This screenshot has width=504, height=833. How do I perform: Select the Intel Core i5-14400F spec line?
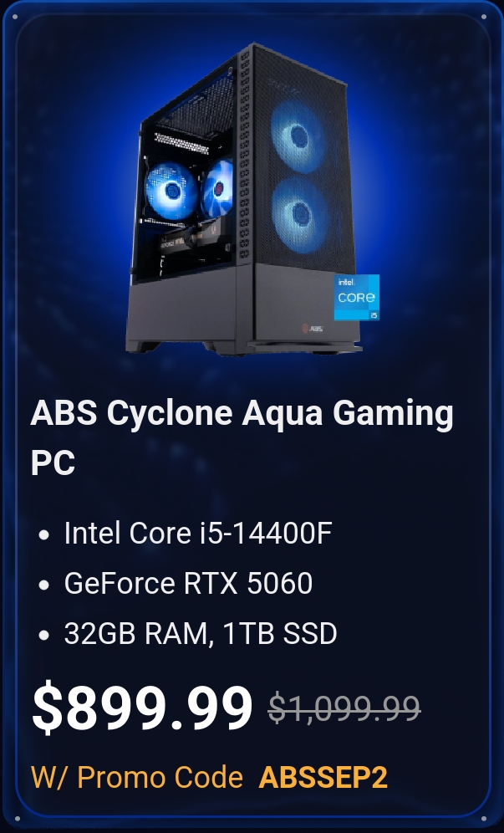point(197,533)
